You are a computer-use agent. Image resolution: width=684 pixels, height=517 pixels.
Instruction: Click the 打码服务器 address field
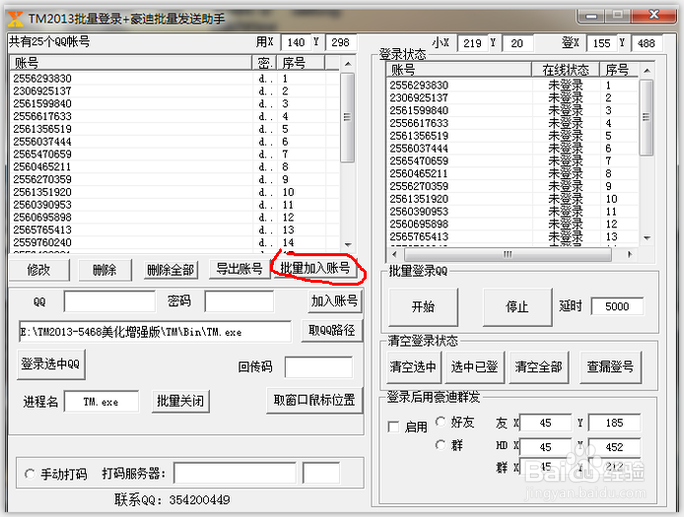(x=235, y=473)
